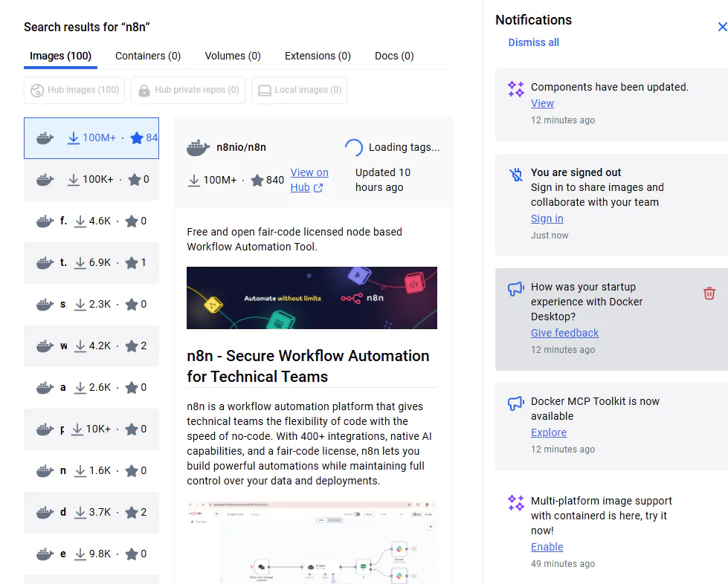Click the sparkles icon beside Components have been updated
This screenshot has width=728, height=584.
tap(515, 88)
